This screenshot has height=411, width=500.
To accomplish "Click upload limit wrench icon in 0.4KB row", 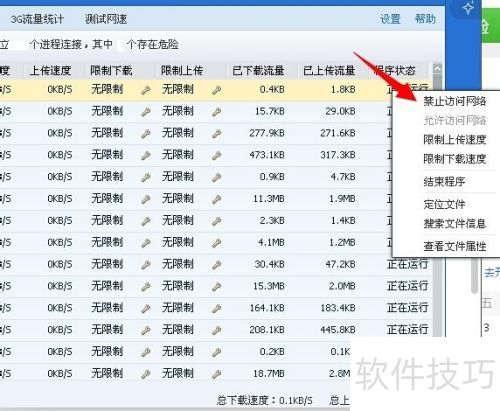I will click(216, 90).
